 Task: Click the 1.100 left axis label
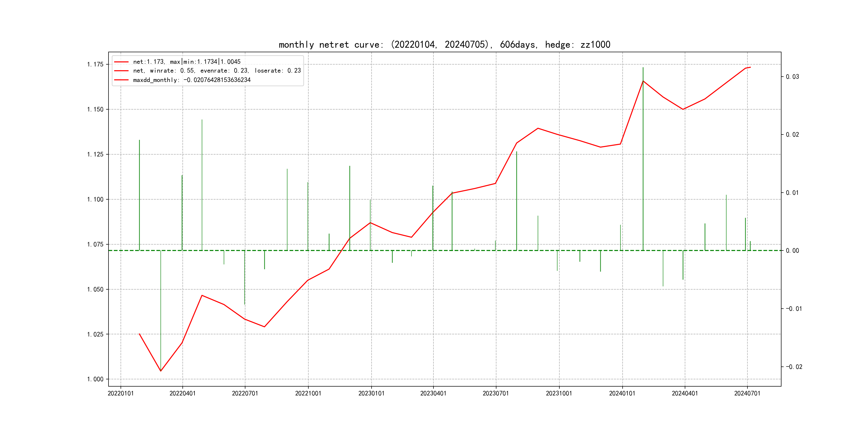[95, 200]
